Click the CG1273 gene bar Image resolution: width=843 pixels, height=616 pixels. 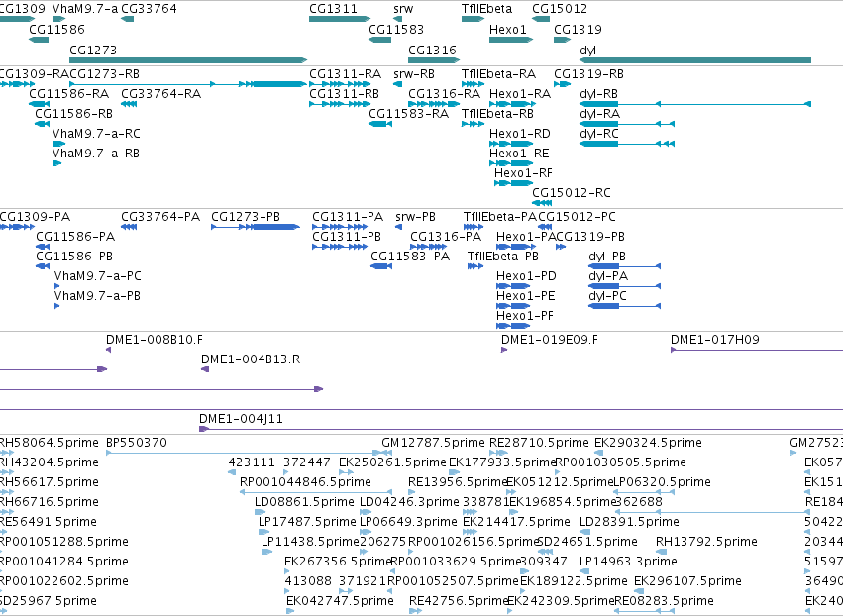point(188,60)
